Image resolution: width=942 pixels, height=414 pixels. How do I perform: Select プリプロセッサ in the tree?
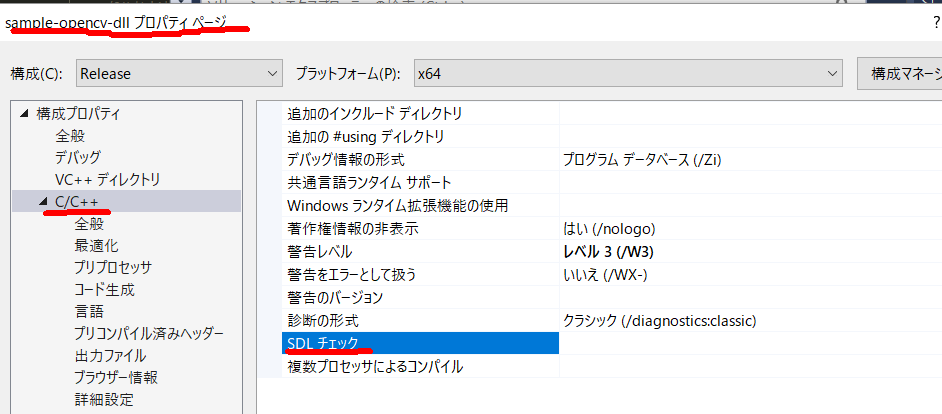coord(113,267)
